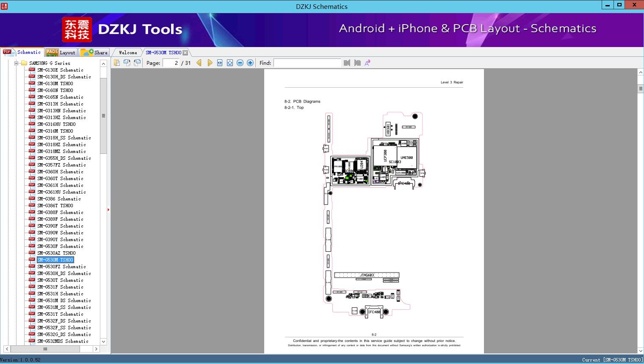The height and width of the screenshot is (364, 644).
Task: Open SM-G313HN Schematic in tree
Action: coord(61,111)
